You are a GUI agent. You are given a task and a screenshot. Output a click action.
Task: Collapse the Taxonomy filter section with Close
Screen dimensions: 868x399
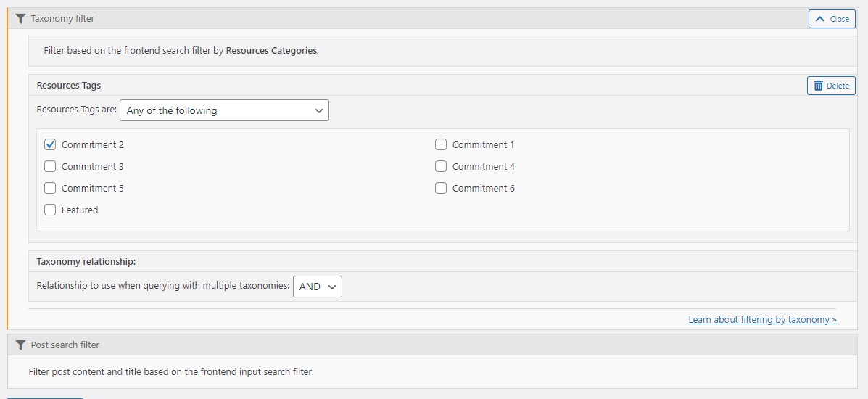[832, 19]
